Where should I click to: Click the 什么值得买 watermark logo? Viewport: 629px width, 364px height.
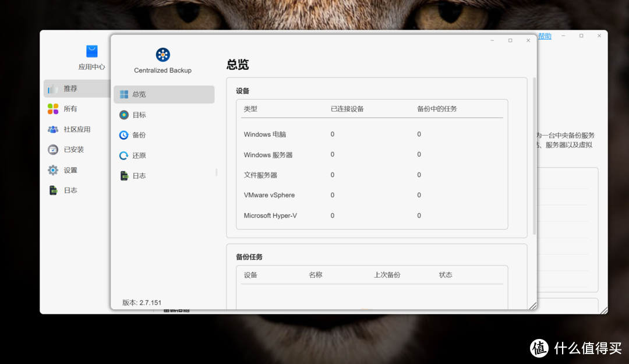tap(539, 348)
